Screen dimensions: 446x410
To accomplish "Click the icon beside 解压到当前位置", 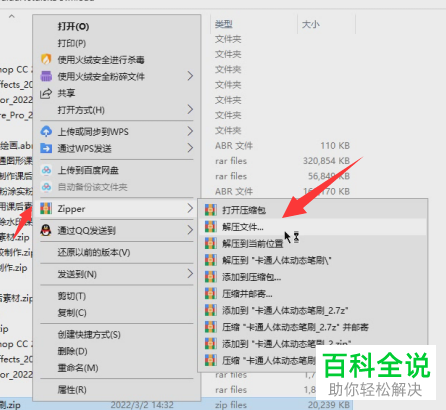I will [x=211, y=244].
